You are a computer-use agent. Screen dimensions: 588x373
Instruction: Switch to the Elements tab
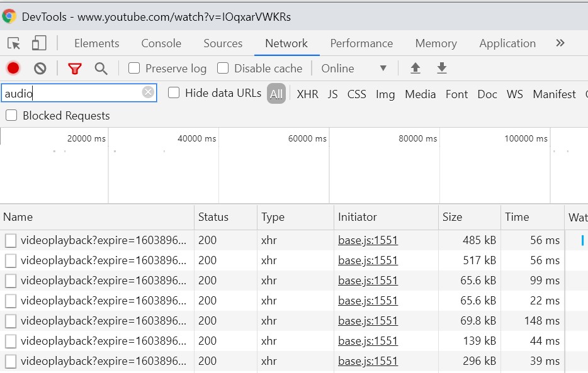coord(97,43)
